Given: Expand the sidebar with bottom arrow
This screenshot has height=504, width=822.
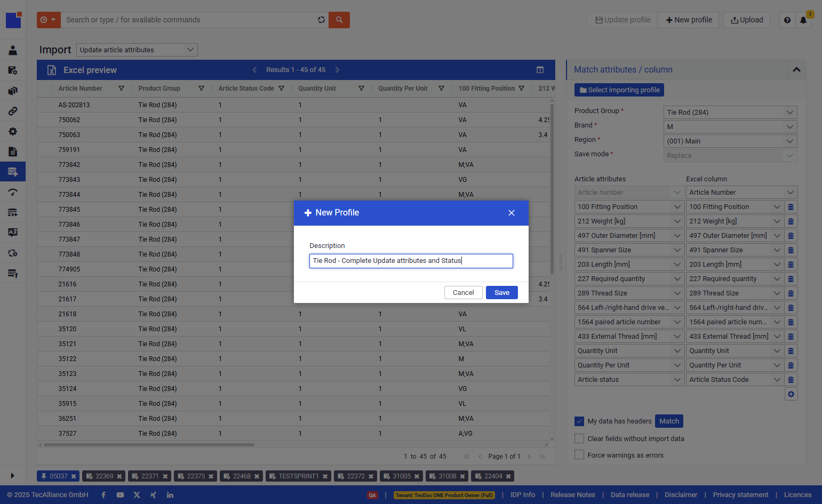Looking at the screenshot, I should point(13,475).
